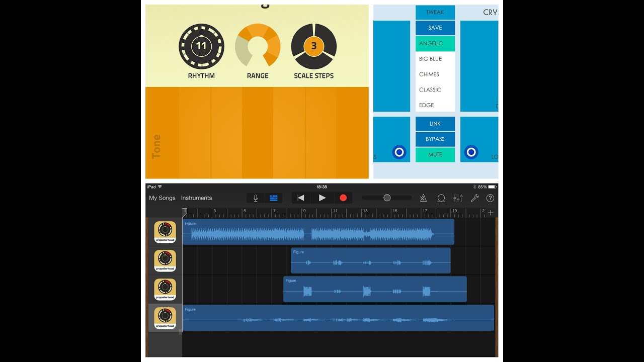Select the second track's Figure audio region
This screenshot has height=362, width=644.
[x=371, y=260]
